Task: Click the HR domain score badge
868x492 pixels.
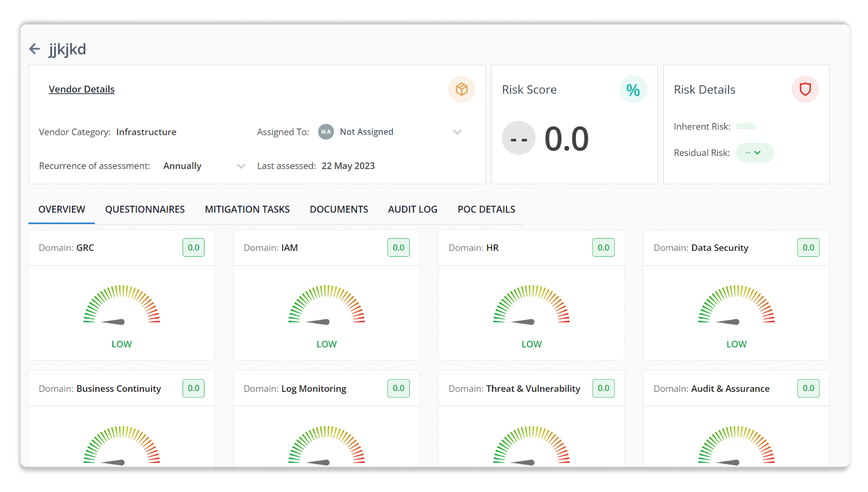Action: pos(603,248)
